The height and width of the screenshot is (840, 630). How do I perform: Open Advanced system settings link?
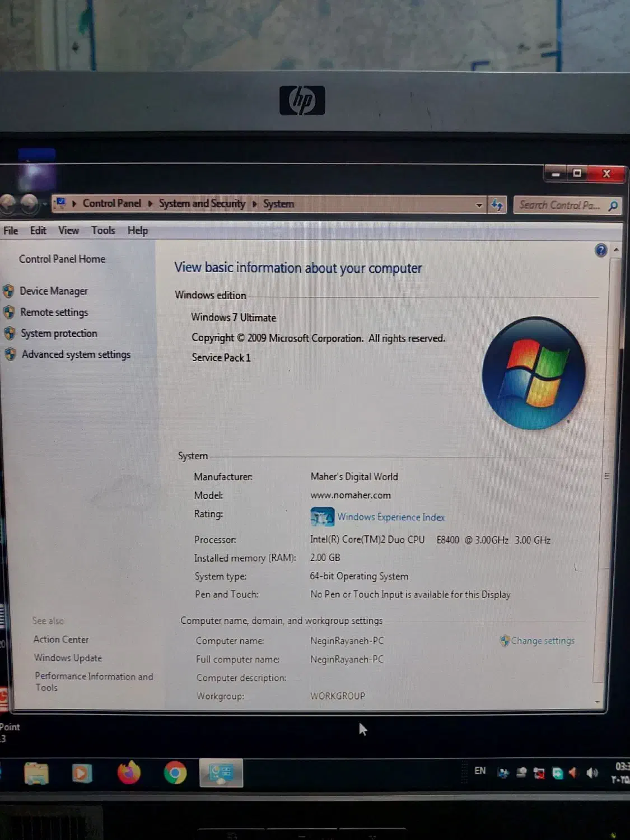point(76,354)
